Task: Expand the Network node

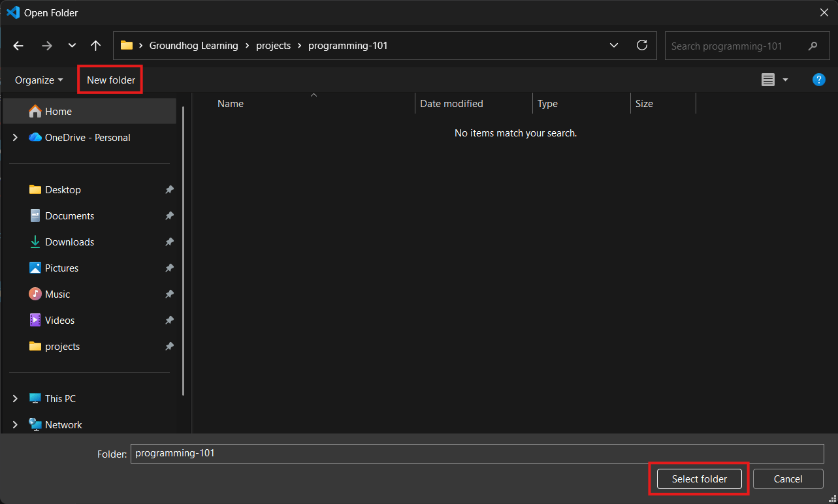Action: 15,425
